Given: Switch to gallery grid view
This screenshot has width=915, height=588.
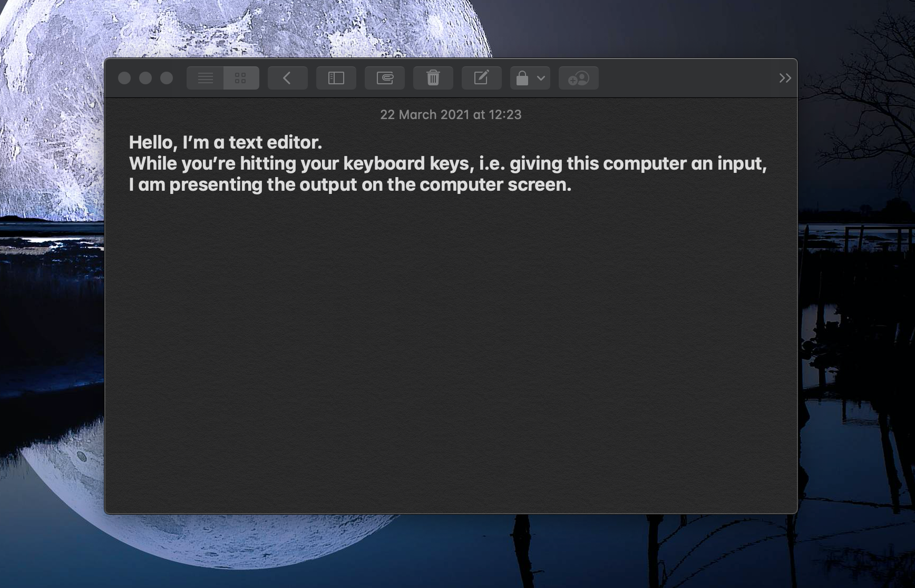Looking at the screenshot, I should (x=241, y=78).
